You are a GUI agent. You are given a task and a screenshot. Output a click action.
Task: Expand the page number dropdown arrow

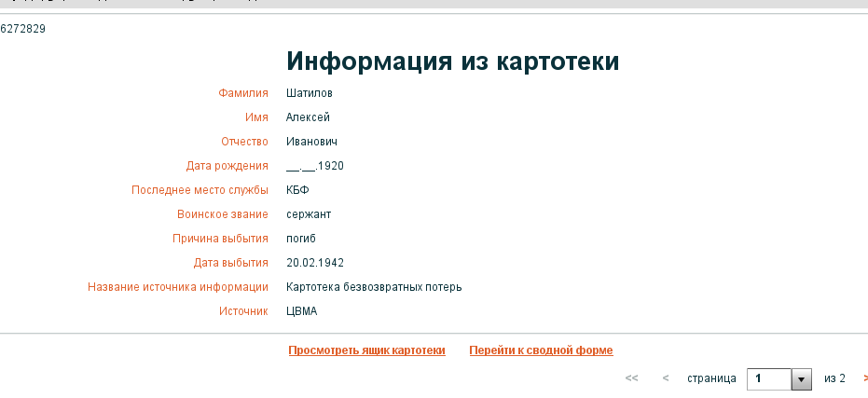803,379
